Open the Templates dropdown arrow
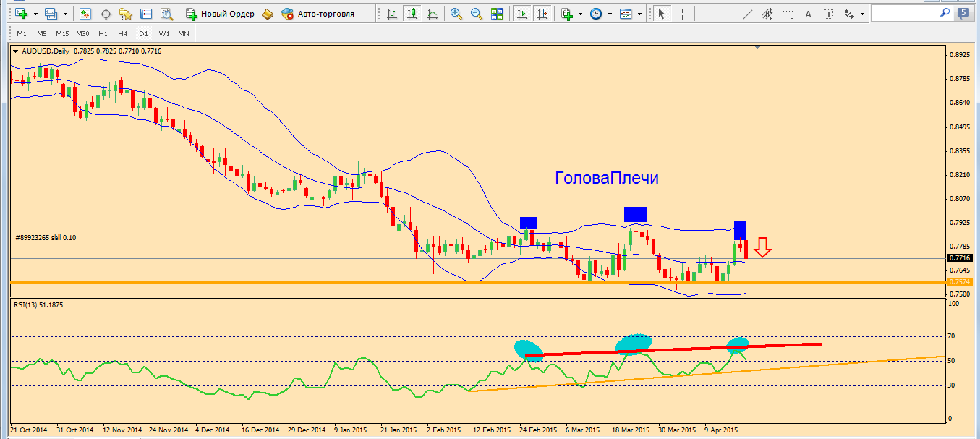This screenshot has height=439, width=980. pyautogui.click(x=640, y=13)
